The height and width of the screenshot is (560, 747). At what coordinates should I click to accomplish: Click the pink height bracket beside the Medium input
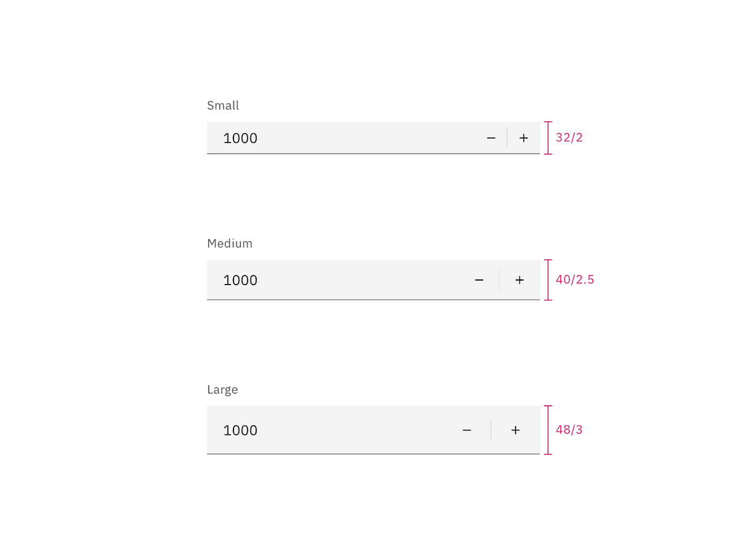pyautogui.click(x=548, y=280)
